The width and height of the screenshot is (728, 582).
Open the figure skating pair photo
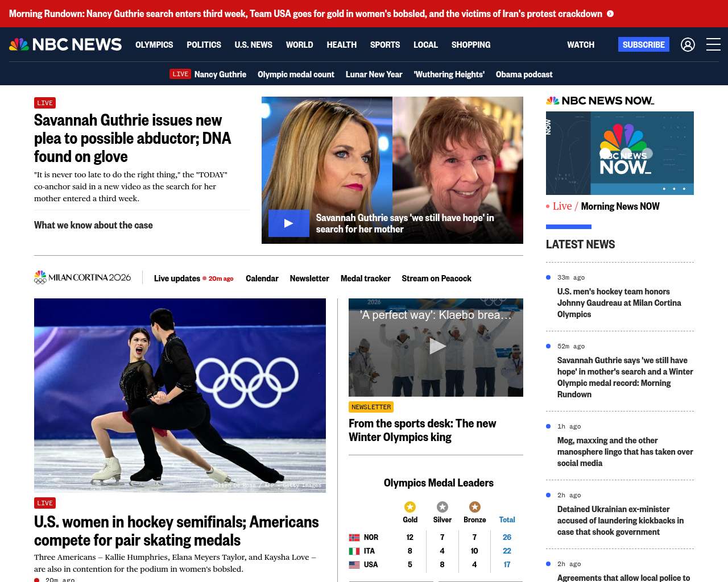click(x=180, y=395)
